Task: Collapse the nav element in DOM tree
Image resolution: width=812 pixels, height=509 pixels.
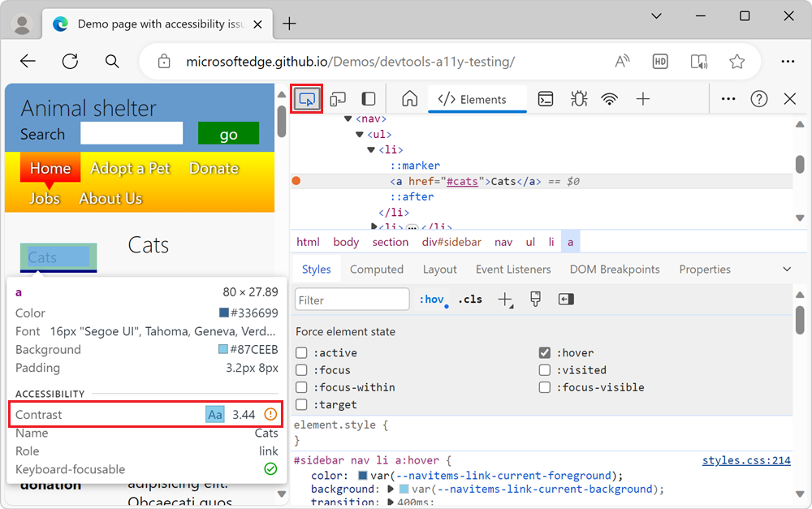Action: (x=346, y=119)
